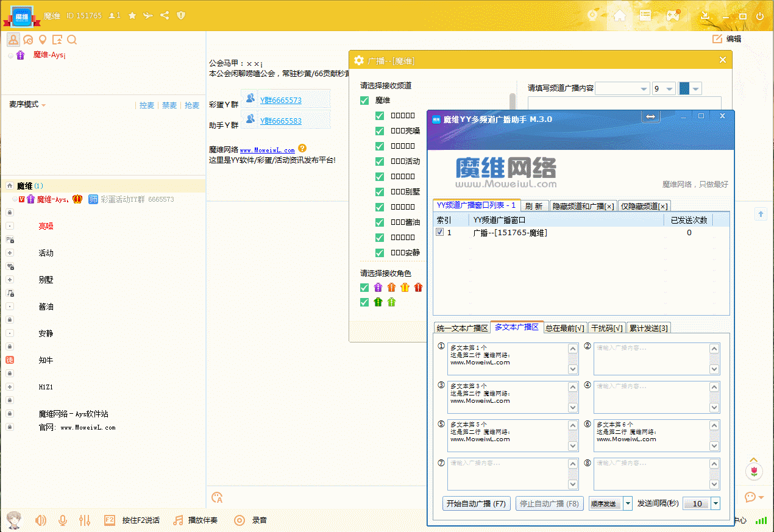Click the star favorite icon in title bar

(132, 16)
